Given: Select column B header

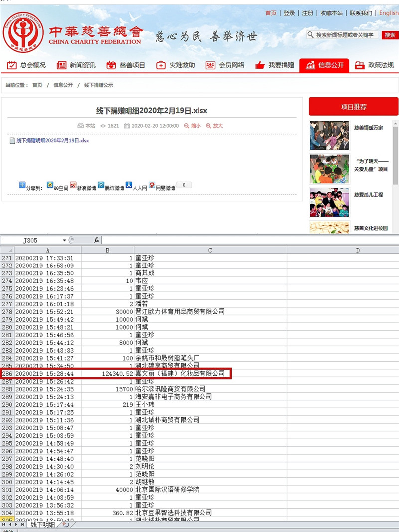Looking at the screenshot, I should [x=107, y=250].
